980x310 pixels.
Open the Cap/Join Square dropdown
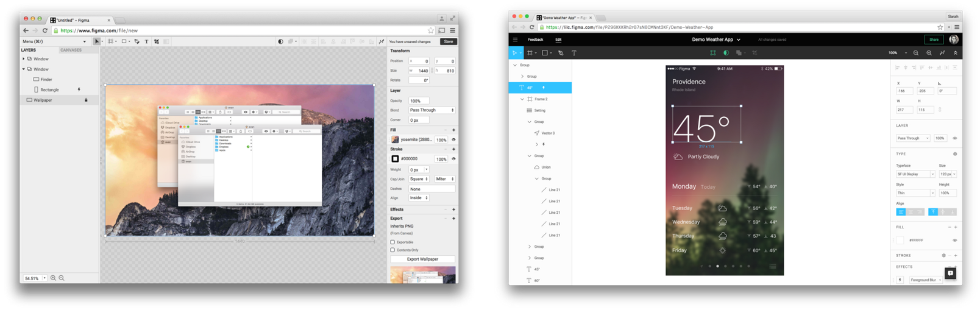[x=419, y=179]
